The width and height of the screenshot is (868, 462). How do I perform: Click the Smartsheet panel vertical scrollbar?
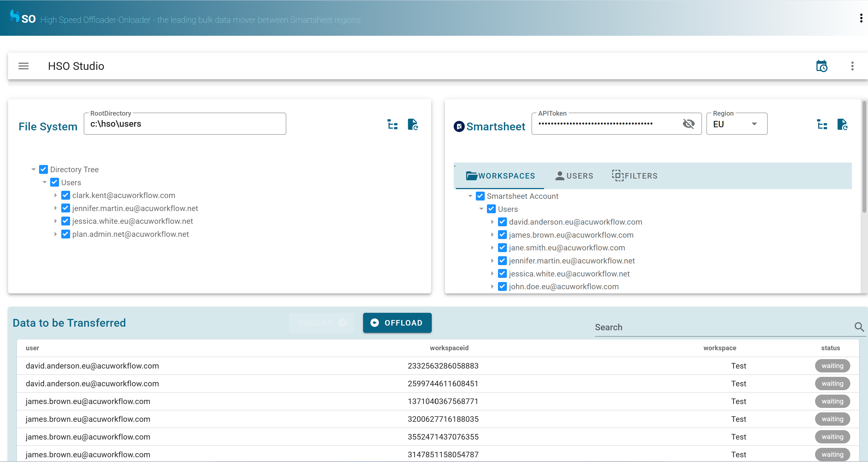click(864, 157)
